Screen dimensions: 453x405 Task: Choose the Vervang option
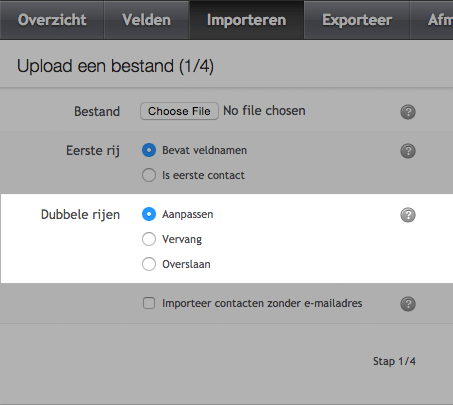(149, 239)
